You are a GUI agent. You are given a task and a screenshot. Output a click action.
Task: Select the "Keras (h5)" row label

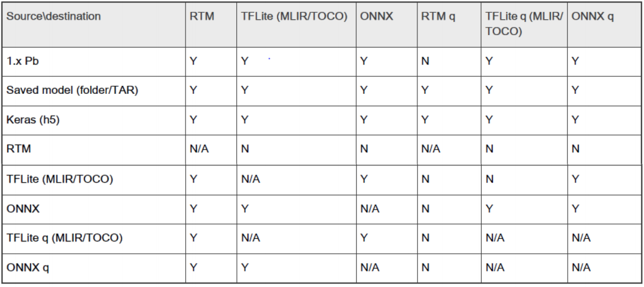point(33,120)
